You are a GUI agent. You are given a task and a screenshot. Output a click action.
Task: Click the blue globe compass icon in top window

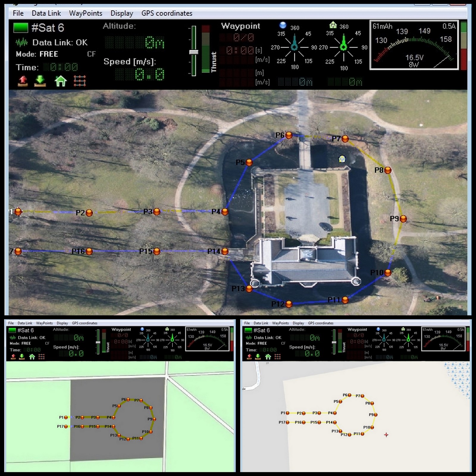(283, 25)
